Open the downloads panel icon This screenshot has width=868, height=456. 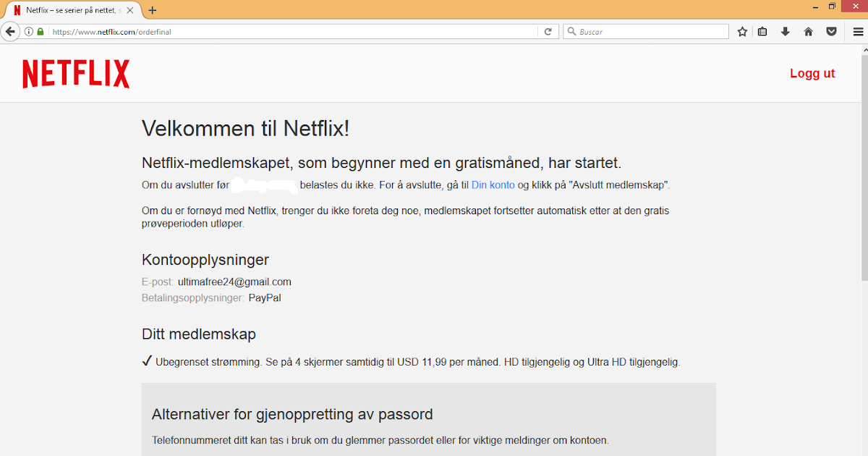[x=785, y=31]
